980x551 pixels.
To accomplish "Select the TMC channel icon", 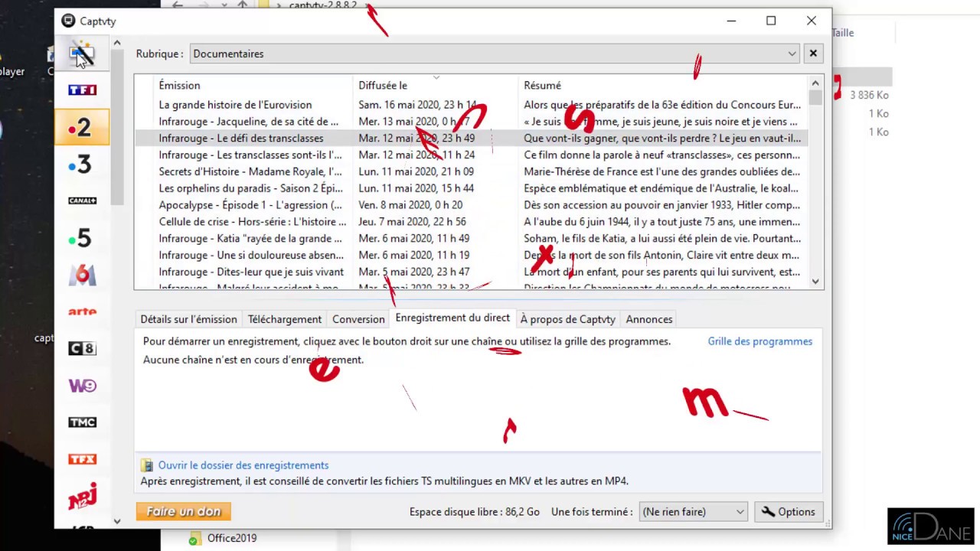I will (82, 422).
